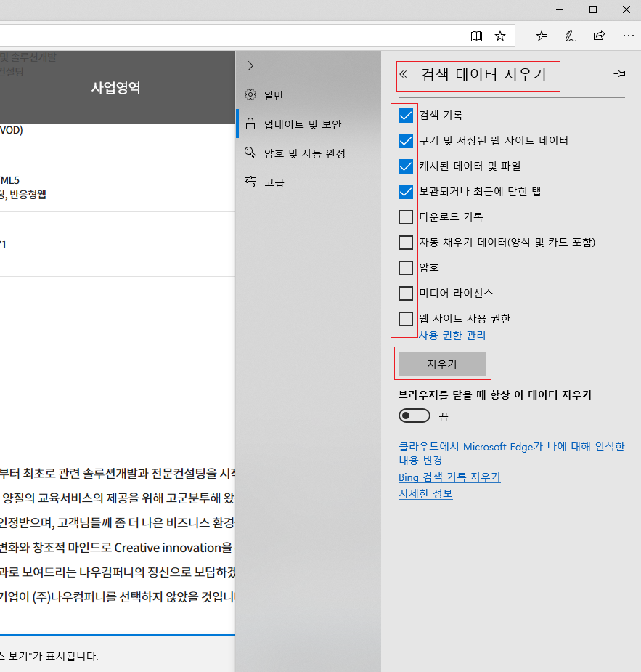Open the Settings and more ellipsis menu

pos(628,36)
